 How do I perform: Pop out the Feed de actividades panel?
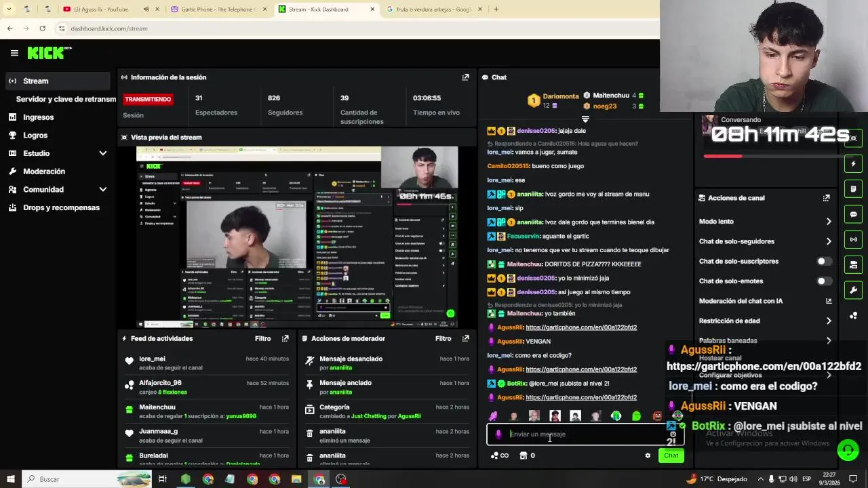click(x=285, y=338)
